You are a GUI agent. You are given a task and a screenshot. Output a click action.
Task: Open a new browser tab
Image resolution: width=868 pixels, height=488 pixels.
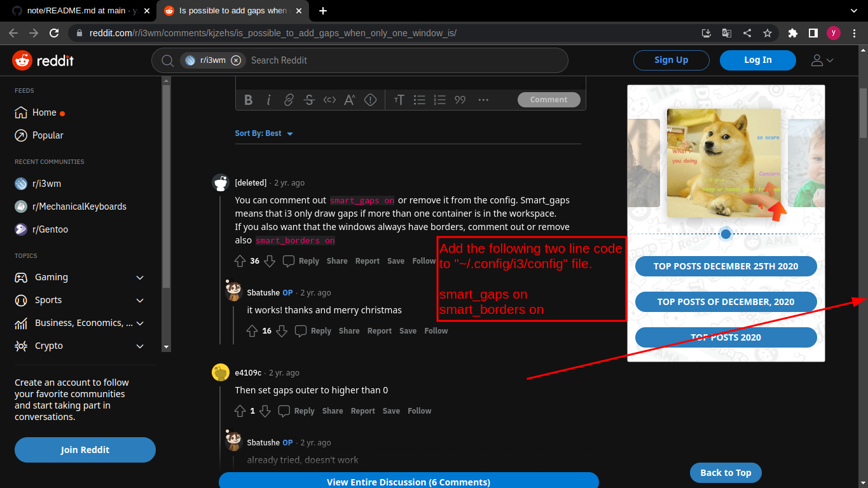323,11
